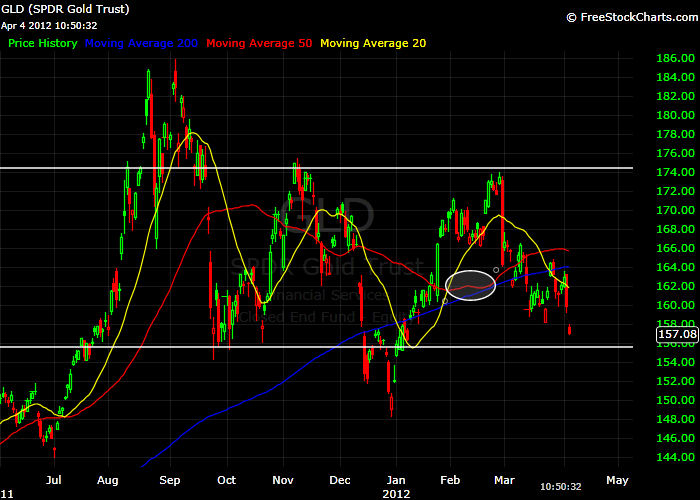The image size is (700, 500).
Task: Click the current price label 157.08
Action: click(678, 333)
